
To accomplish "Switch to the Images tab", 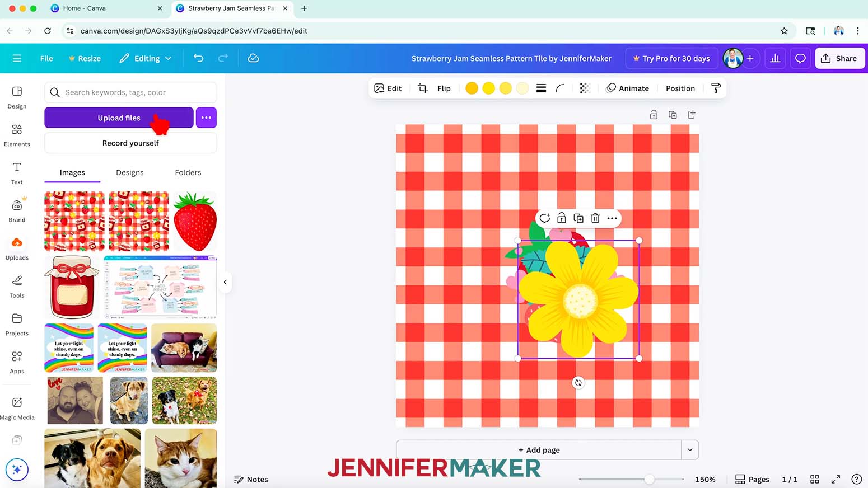I will click(72, 172).
